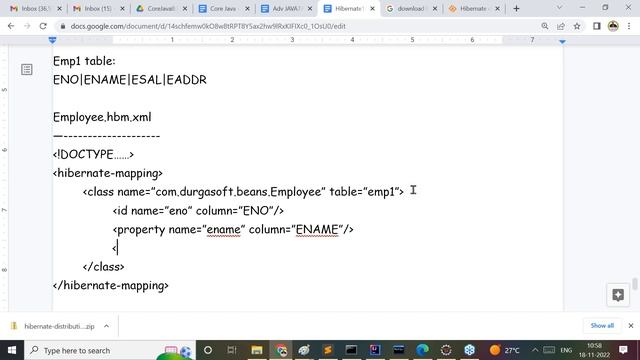Open Microsoft Edge from the taskbar

pos(422,350)
